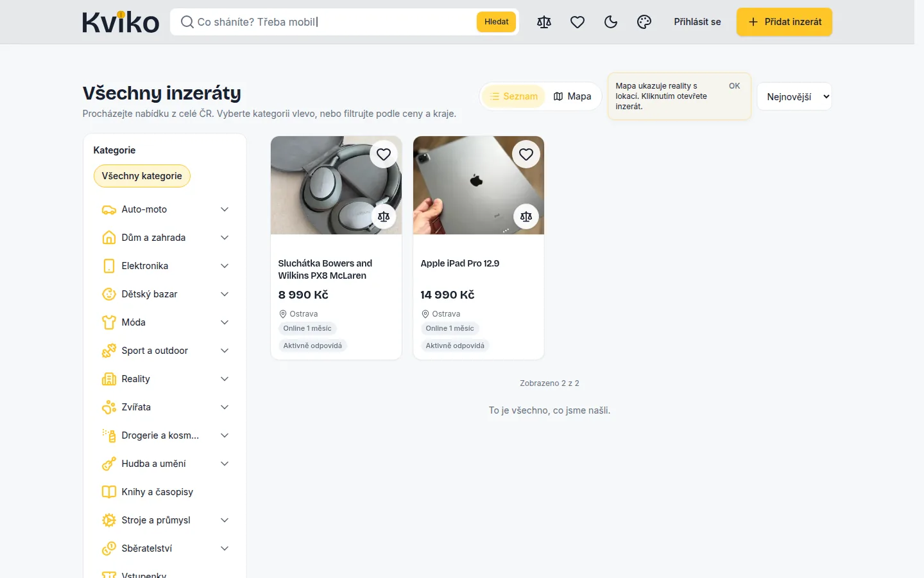Open the Knihy a časopisy category
The width and height of the screenshot is (924, 578).
[157, 492]
